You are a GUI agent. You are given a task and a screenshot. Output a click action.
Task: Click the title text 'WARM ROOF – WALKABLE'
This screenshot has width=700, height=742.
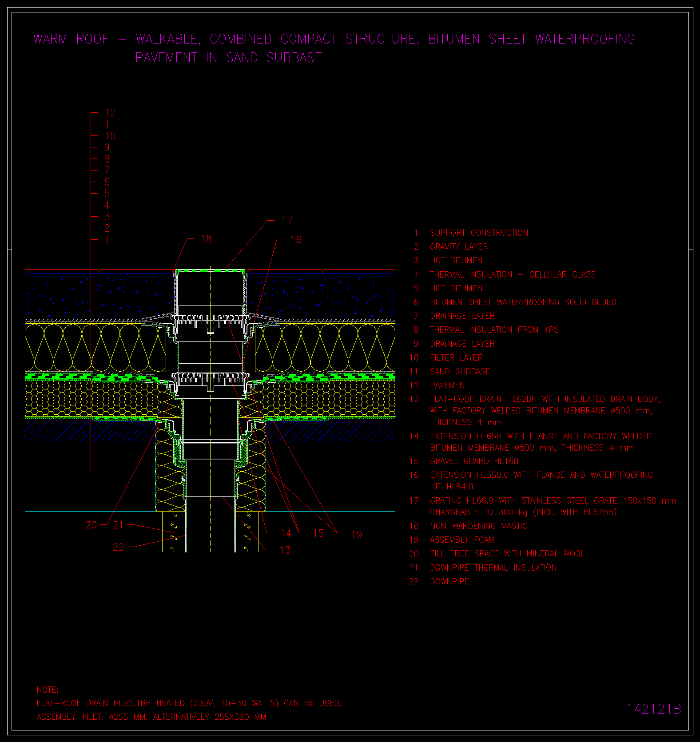(x=117, y=39)
